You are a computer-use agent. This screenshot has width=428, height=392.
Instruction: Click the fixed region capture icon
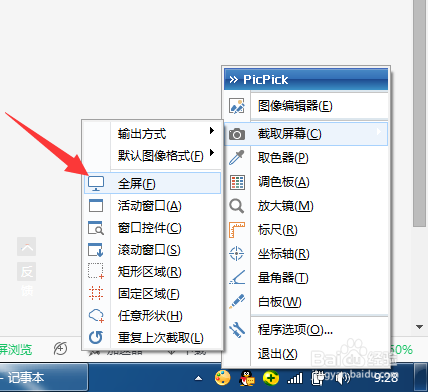96,293
